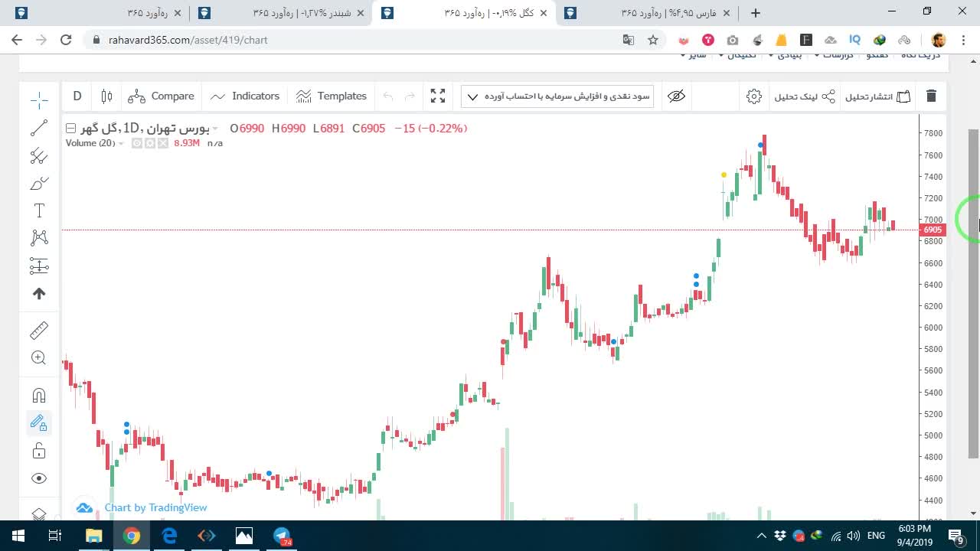Viewport: 980px width, 551px height.
Task: Open File Explorer from the taskbar
Action: pos(93,536)
